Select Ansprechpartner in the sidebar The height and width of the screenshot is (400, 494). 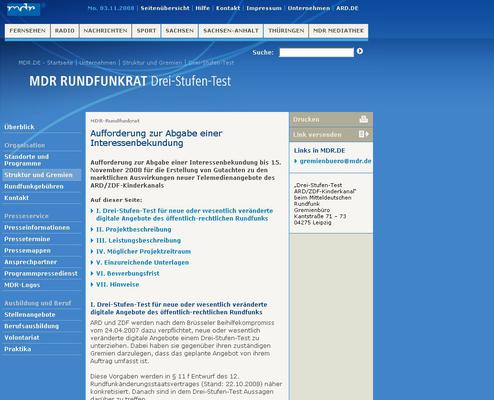[30, 262]
